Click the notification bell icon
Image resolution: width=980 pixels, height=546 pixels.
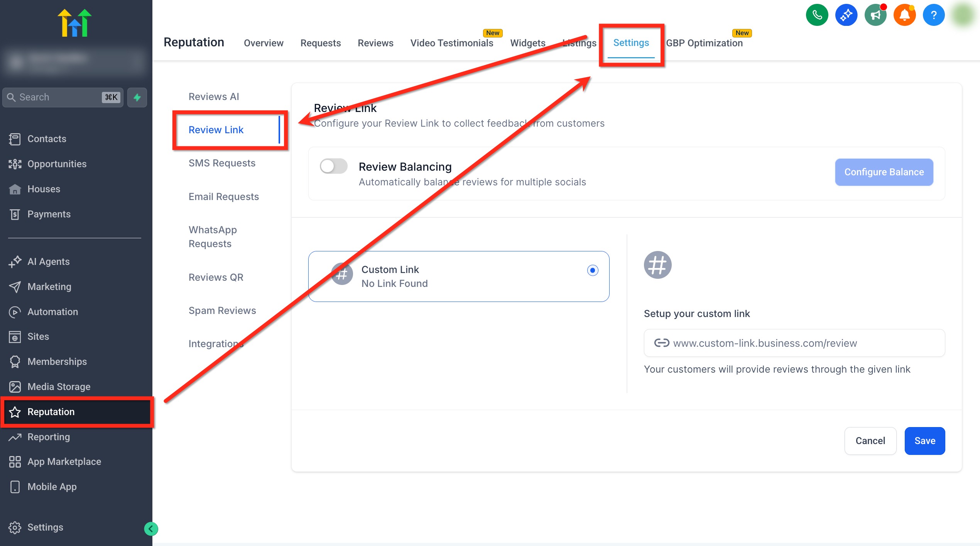[905, 15]
